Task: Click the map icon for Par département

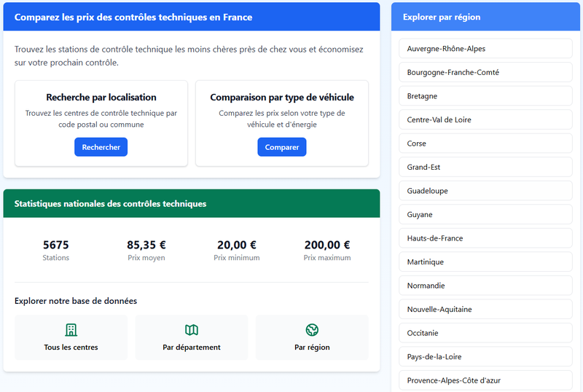Action: [x=192, y=330]
